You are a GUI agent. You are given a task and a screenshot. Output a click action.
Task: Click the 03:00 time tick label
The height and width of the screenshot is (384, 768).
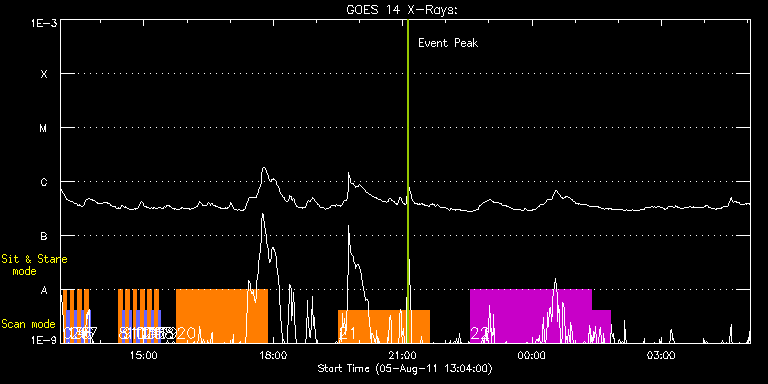[661, 355]
